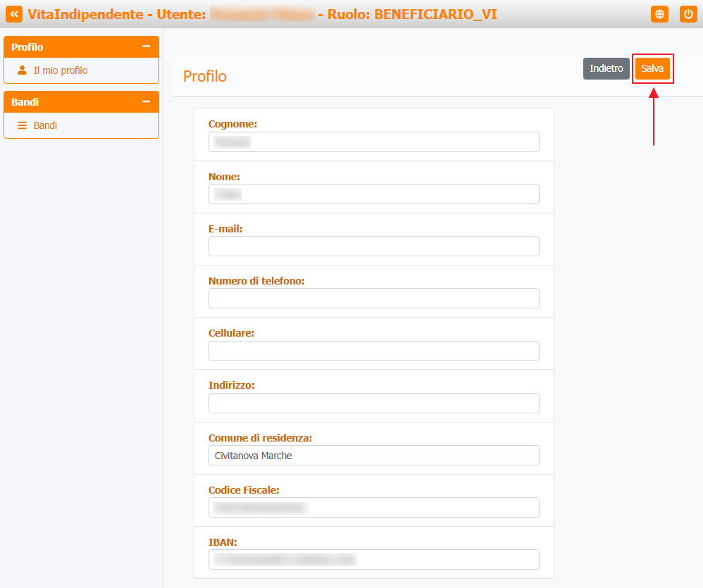Click the Codice Fiscale label

[244, 490]
